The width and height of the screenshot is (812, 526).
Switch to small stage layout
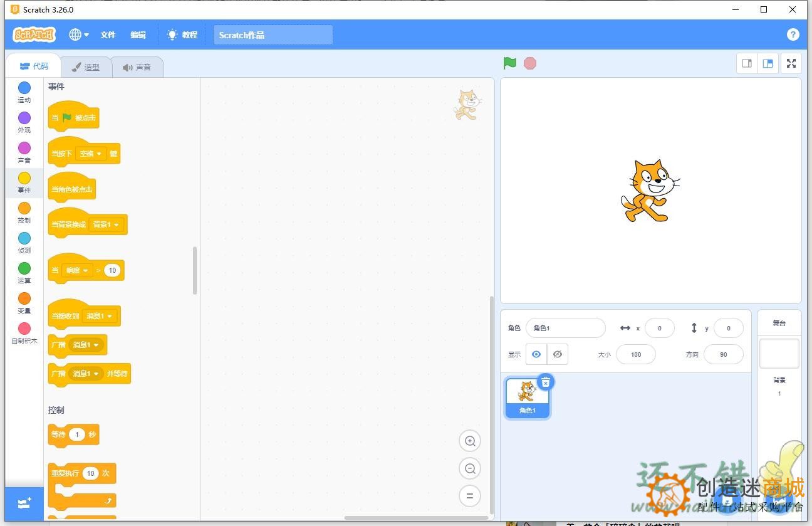(x=746, y=63)
